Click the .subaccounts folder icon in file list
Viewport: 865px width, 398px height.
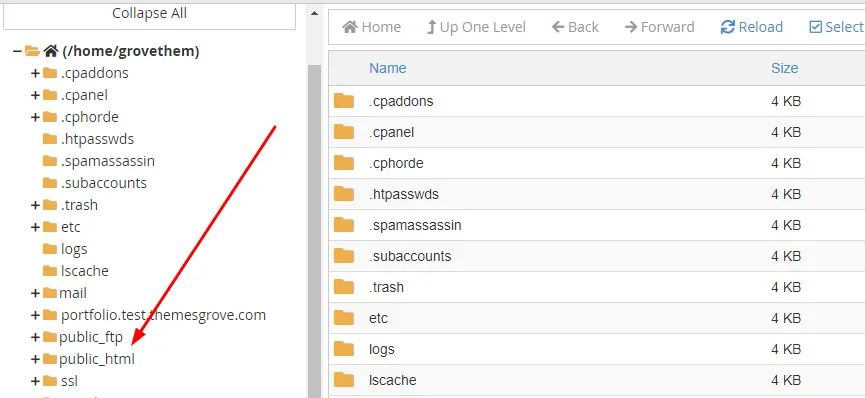[x=344, y=256]
